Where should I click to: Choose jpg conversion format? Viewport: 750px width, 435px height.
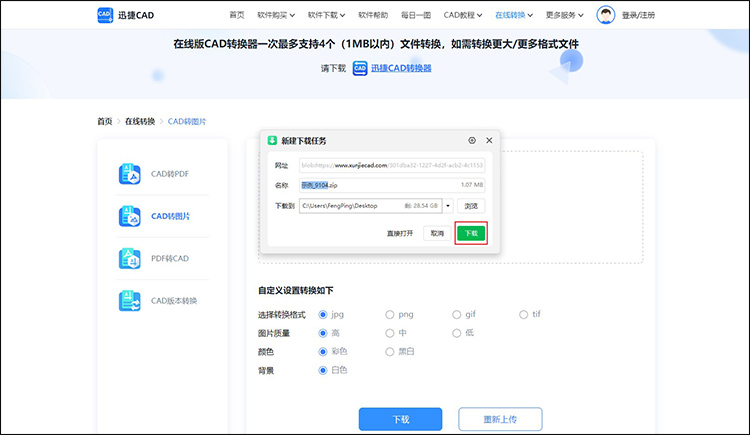tap(323, 314)
